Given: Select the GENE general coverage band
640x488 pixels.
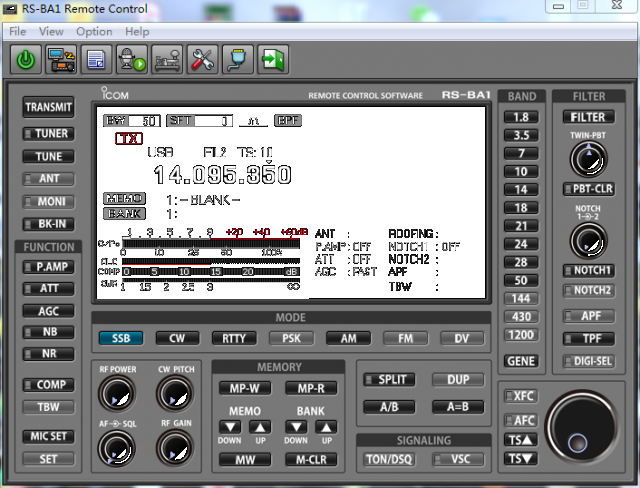Looking at the screenshot, I should [521, 362].
